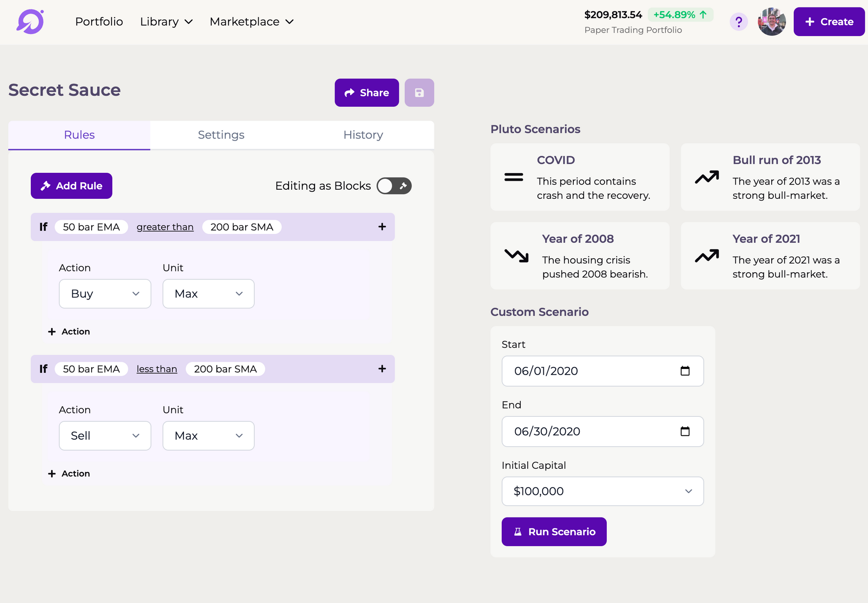Open the History tab

(363, 135)
